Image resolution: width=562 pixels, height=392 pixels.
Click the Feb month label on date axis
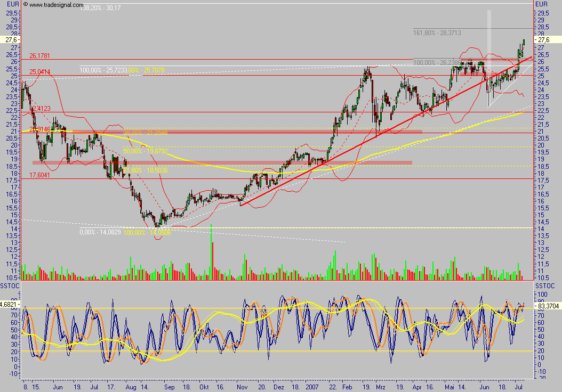[x=347, y=387]
